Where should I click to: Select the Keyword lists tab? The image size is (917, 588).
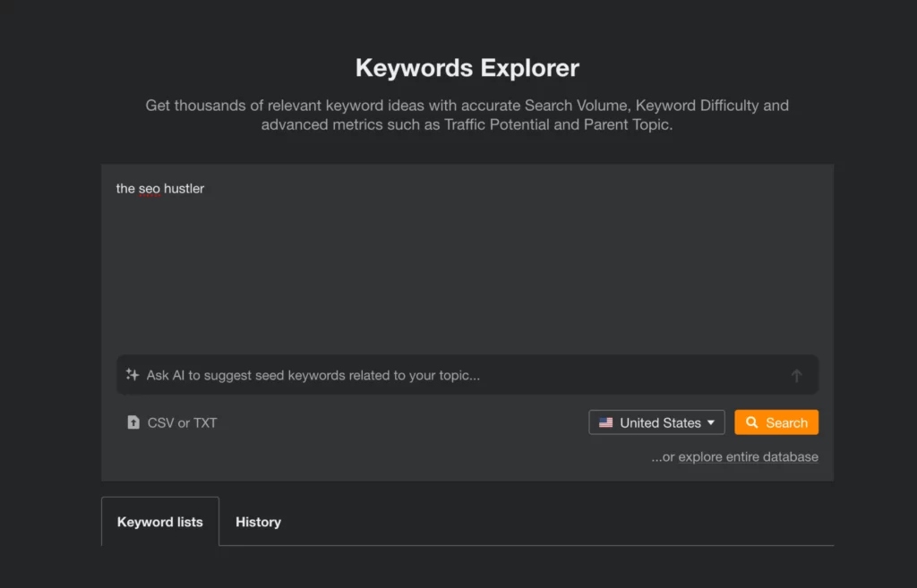pos(160,522)
